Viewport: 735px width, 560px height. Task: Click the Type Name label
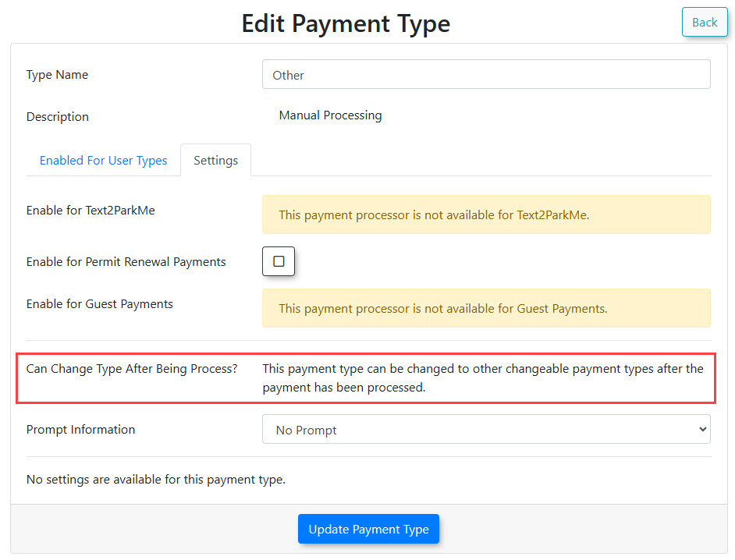tap(57, 75)
